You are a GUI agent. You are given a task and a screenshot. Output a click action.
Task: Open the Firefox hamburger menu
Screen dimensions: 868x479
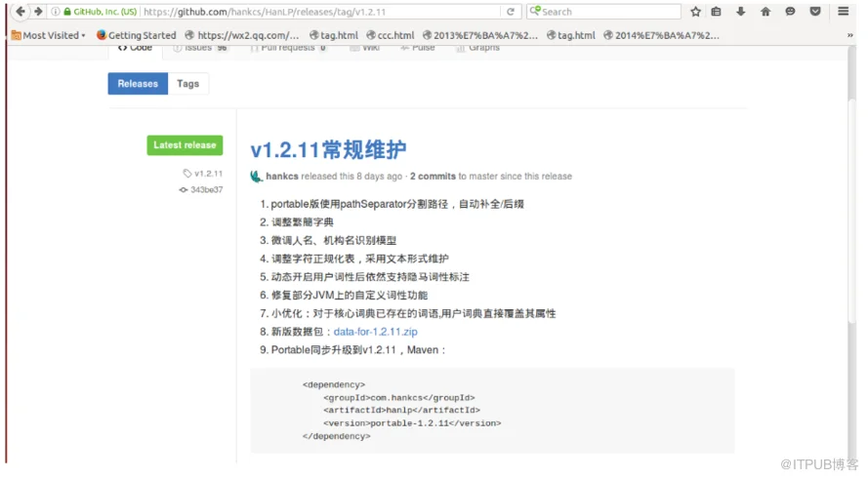[843, 12]
